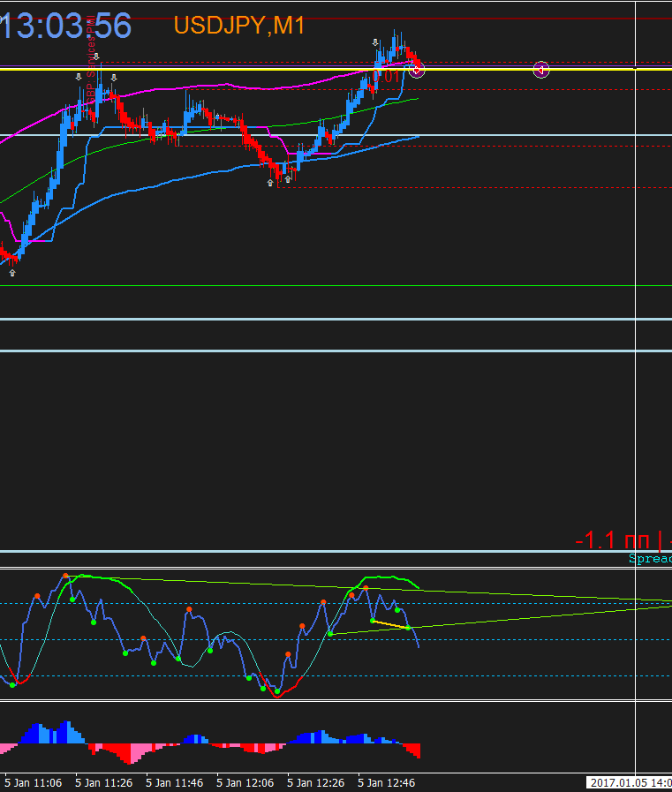Click the down arrow right of the GBP label

click(x=114, y=78)
